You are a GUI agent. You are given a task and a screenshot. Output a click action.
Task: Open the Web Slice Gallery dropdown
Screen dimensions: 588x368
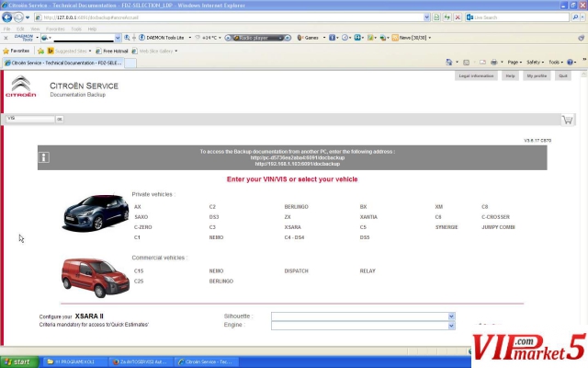(x=175, y=51)
